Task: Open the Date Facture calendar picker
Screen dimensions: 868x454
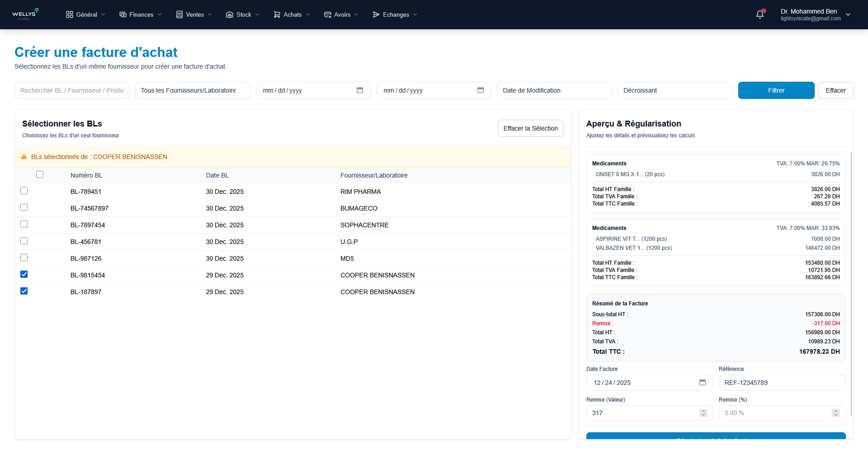Action: [702, 383]
